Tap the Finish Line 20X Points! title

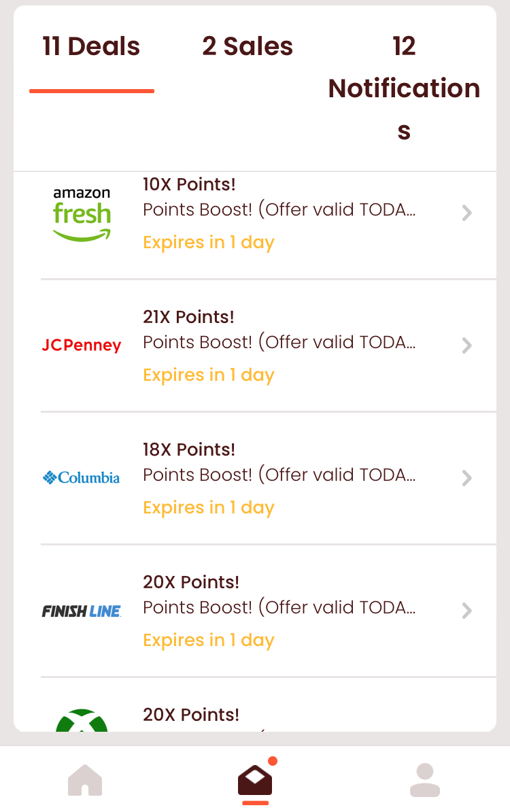point(191,582)
